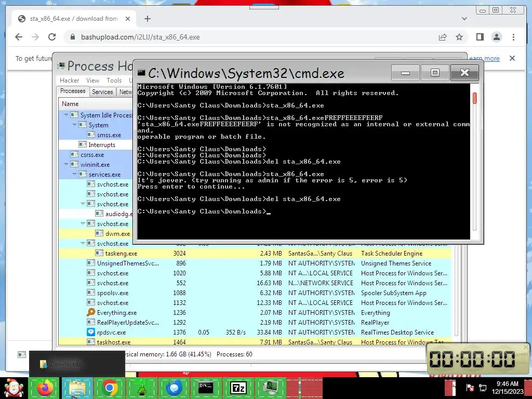Switch to the Services tab

coord(102,91)
